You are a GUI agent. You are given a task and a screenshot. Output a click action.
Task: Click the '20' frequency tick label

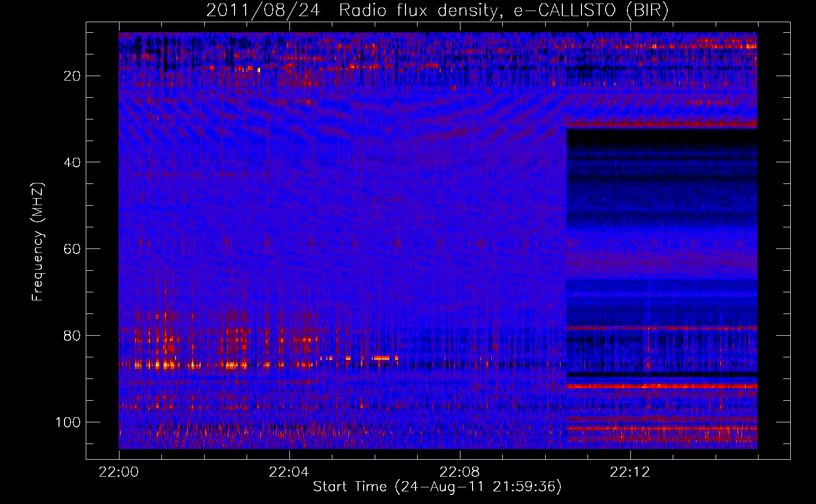pyautogui.click(x=72, y=76)
